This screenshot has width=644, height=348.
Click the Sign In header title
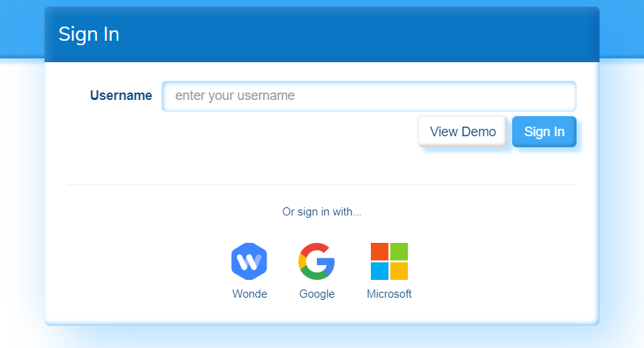point(89,34)
